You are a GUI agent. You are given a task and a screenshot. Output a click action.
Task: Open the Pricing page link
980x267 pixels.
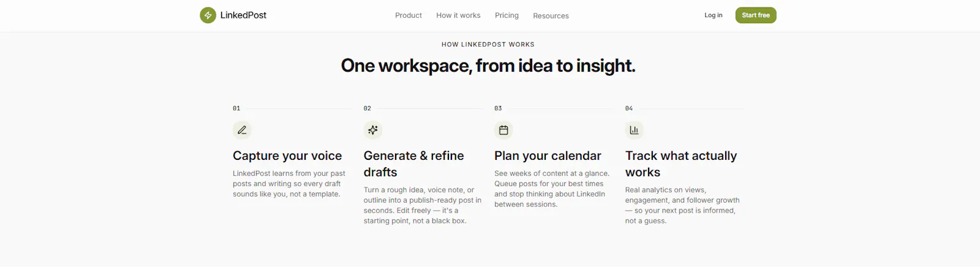tap(507, 15)
